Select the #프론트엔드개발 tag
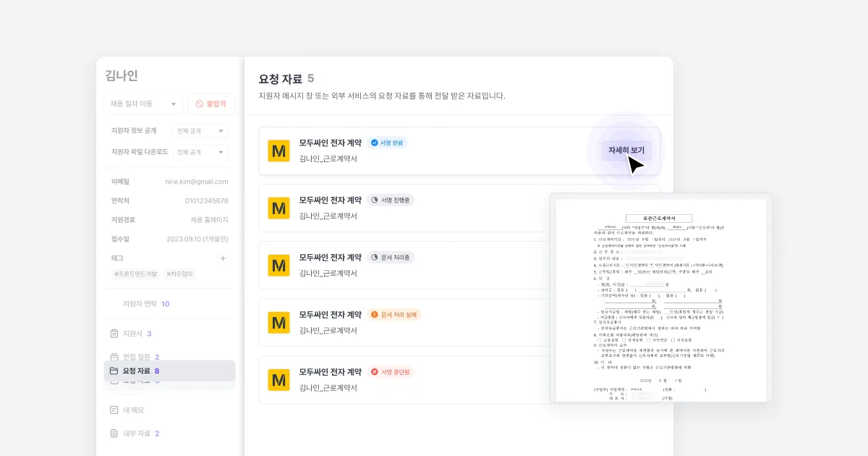The height and width of the screenshot is (456, 868). pyautogui.click(x=137, y=274)
